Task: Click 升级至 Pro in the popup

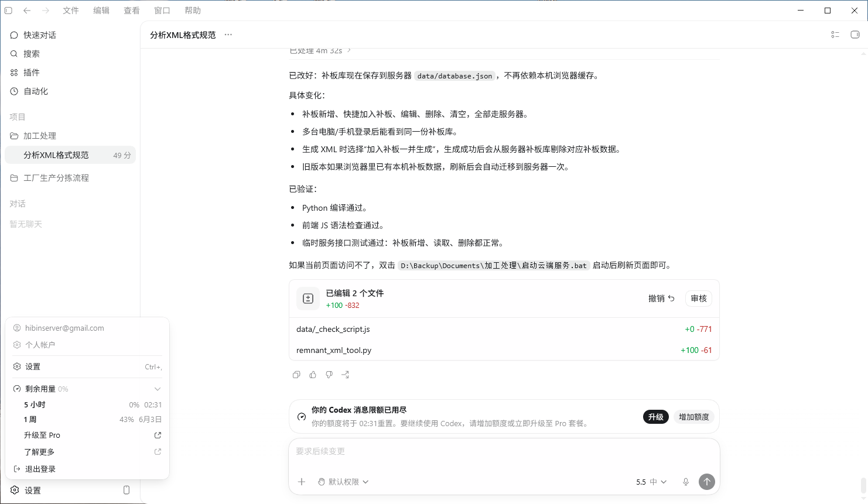Action: coord(87,436)
